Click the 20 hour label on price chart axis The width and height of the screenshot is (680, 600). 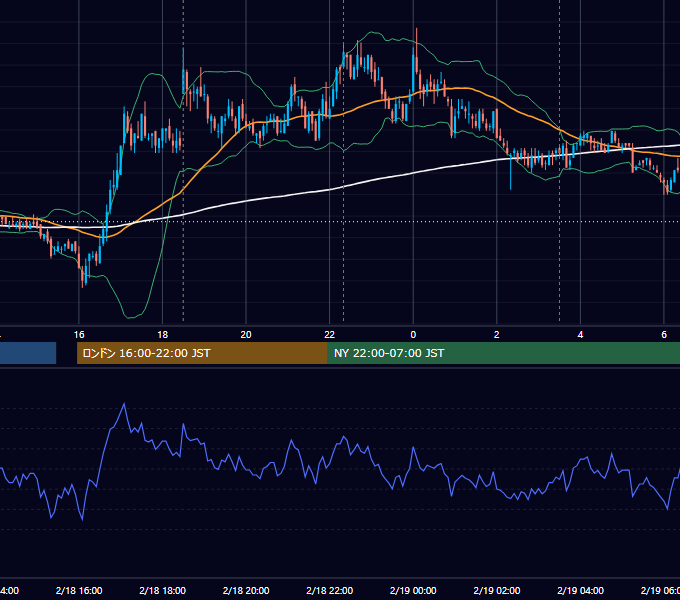tap(246, 335)
